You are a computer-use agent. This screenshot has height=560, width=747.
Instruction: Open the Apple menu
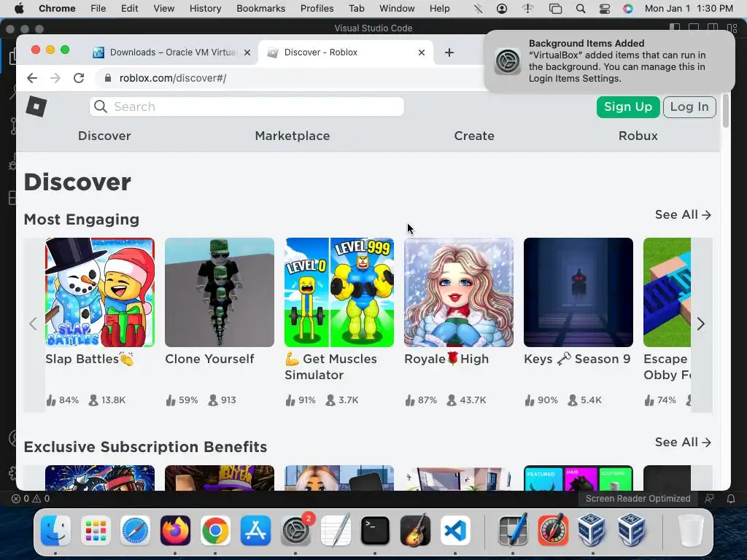pyautogui.click(x=19, y=9)
